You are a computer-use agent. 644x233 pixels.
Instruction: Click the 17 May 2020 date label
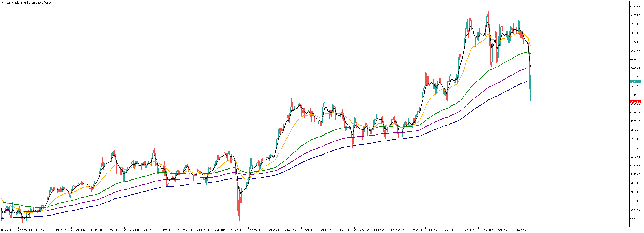coord(256,230)
